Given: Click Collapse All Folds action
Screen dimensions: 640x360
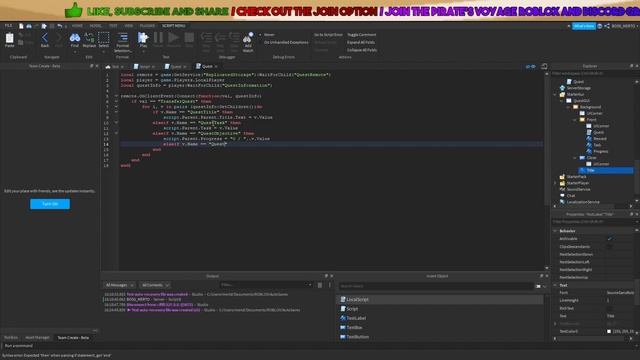Looking at the screenshot, I should [362, 50].
